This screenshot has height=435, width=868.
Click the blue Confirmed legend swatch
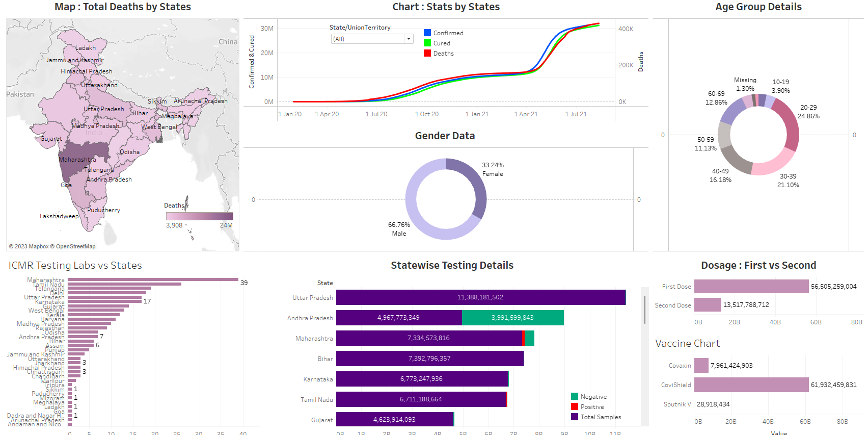pos(427,33)
